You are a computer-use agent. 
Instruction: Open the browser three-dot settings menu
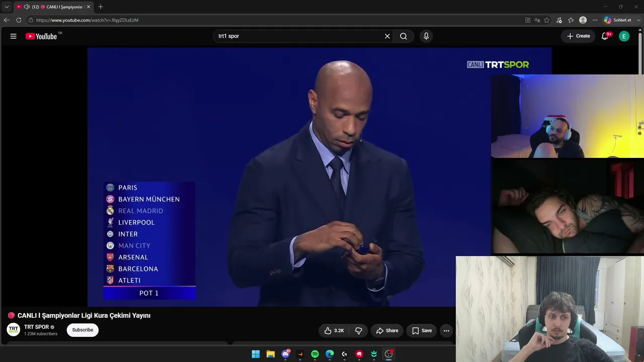[595, 20]
